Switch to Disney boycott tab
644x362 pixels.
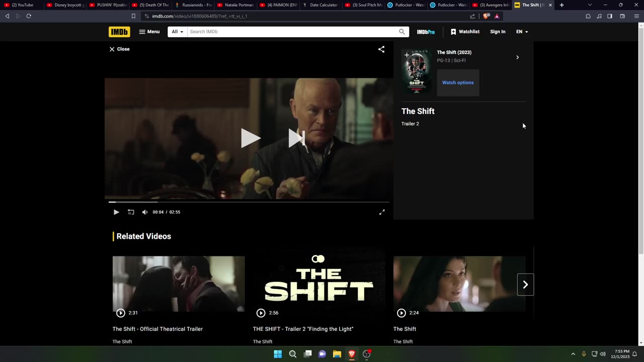pyautogui.click(x=66, y=5)
